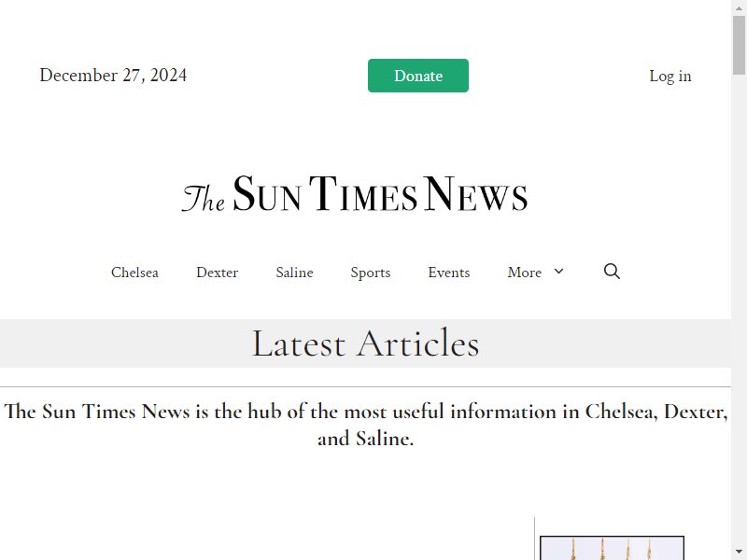Click the scrollbar up arrow
The image size is (747, 560).
point(739,7)
